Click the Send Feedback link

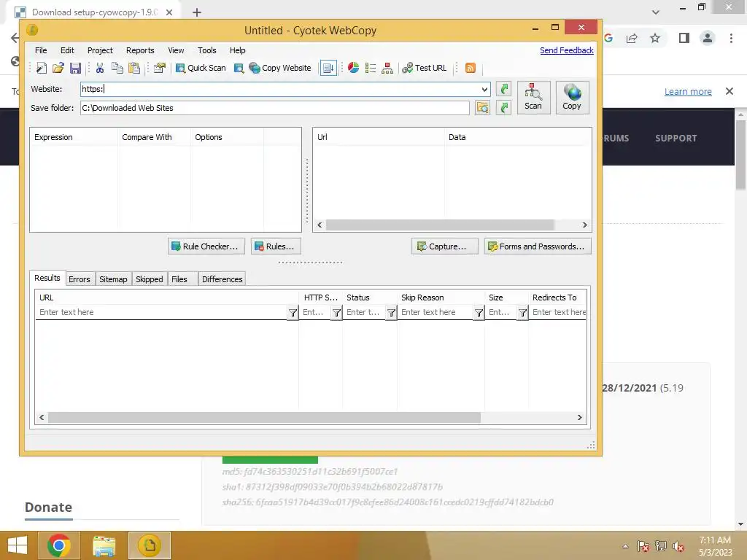(566, 50)
